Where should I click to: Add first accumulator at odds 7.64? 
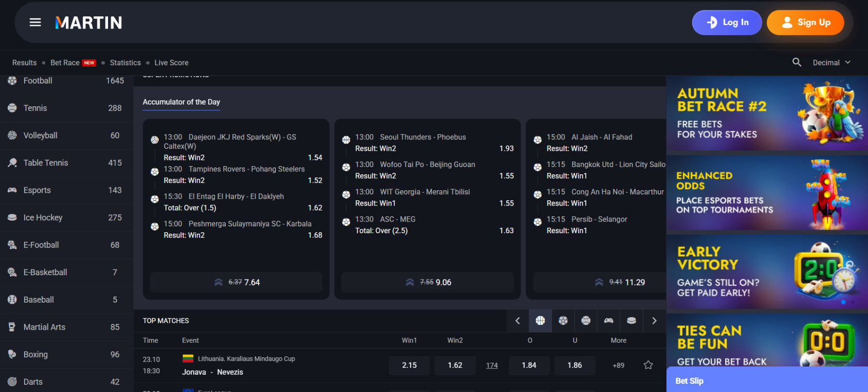pos(236,282)
